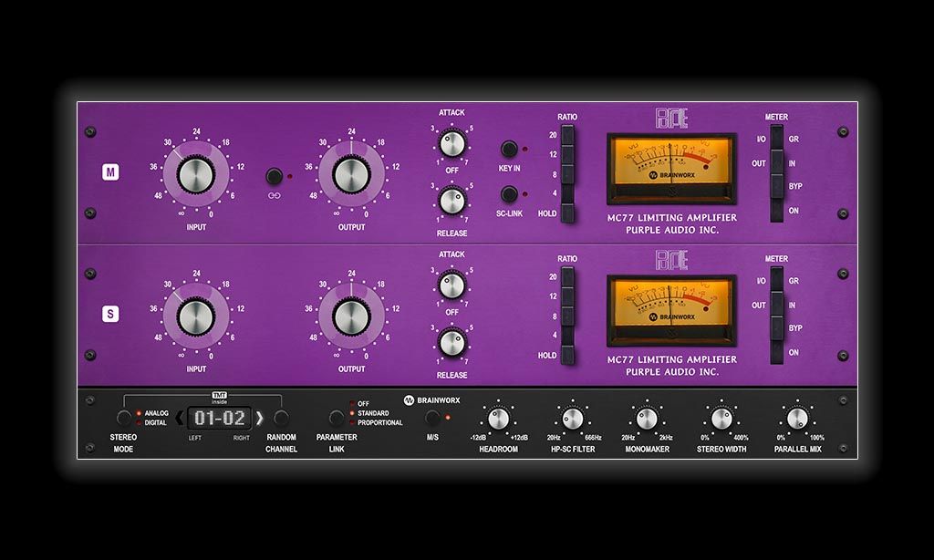934x560 pixels.
Task: Set M channel meter to GR
Action: click(x=777, y=139)
